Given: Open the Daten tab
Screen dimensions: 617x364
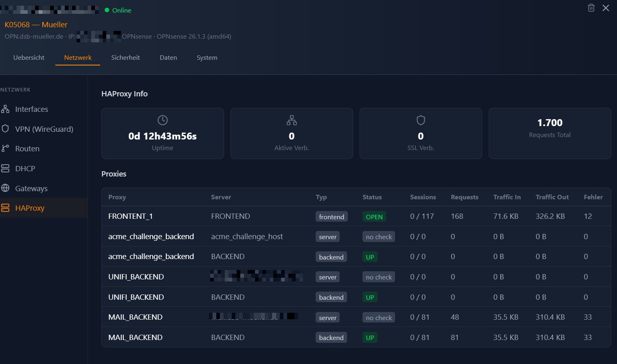Looking at the screenshot, I should pos(168,58).
